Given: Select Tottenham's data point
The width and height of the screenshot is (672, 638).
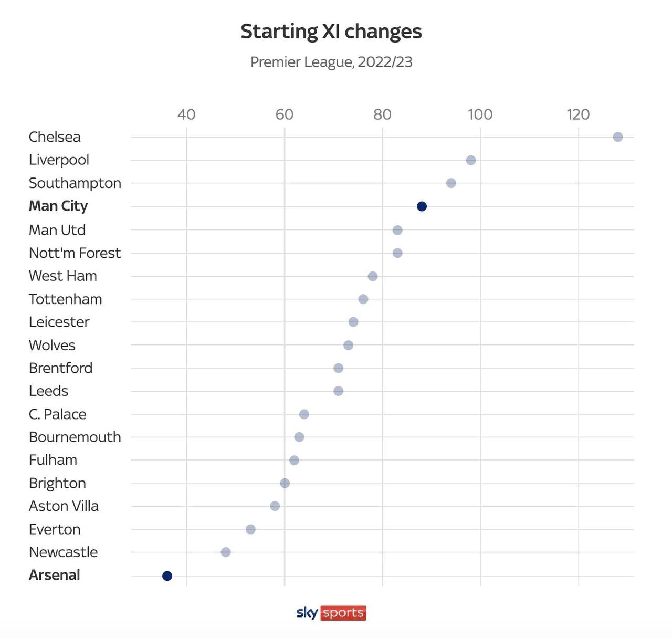Looking at the screenshot, I should 363,299.
